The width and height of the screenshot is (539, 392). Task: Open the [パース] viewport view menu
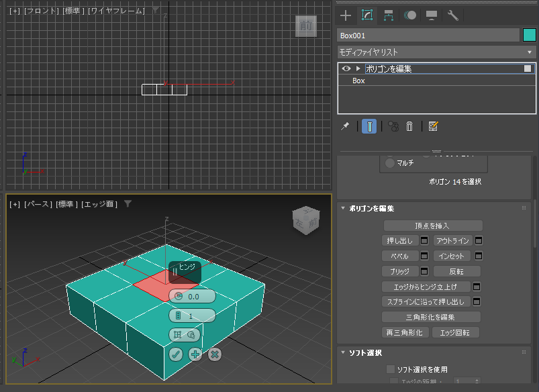38,204
